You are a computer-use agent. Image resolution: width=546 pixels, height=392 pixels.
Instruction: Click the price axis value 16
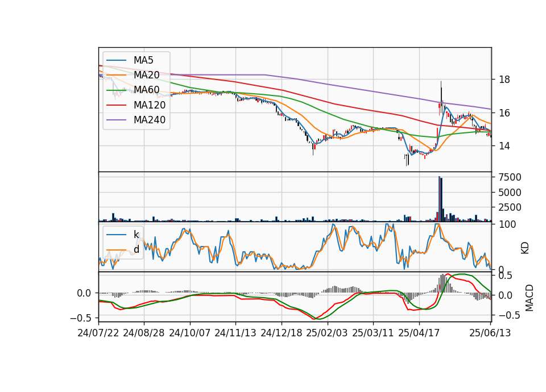point(504,113)
